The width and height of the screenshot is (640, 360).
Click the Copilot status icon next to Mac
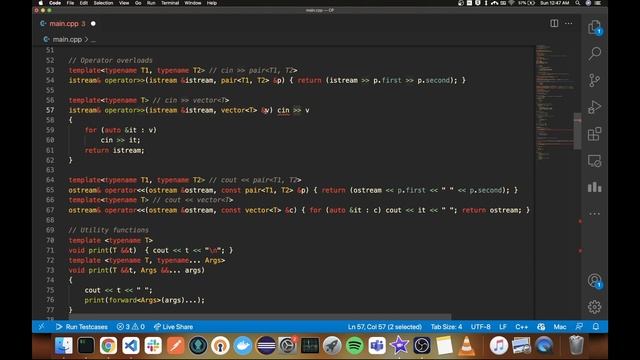pyautogui.click(x=541, y=327)
